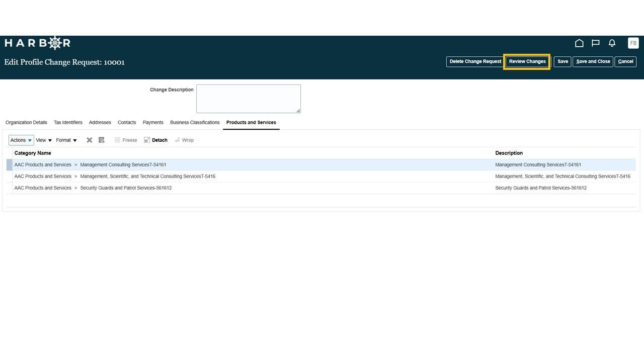Image resolution: width=644 pixels, height=362 pixels.
Task: Click the delete X toolbar icon
Action: click(x=90, y=140)
